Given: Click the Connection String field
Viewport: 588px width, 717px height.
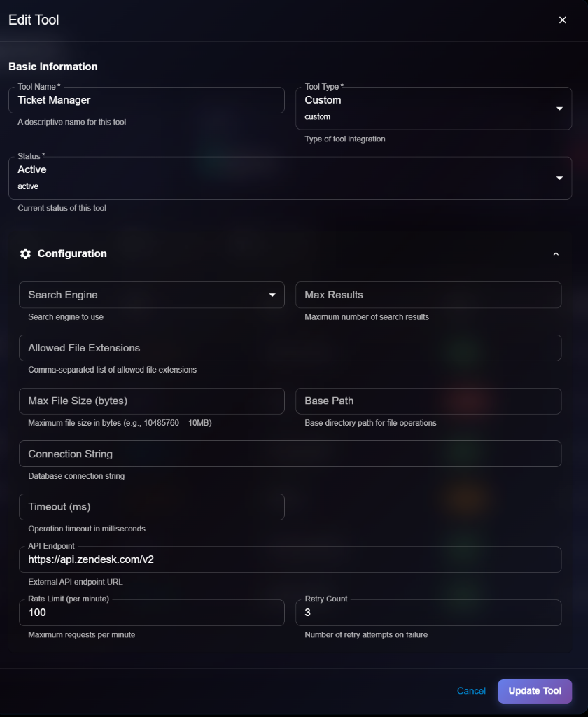Looking at the screenshot, I should pyautogui.click(x=290, y=454).
